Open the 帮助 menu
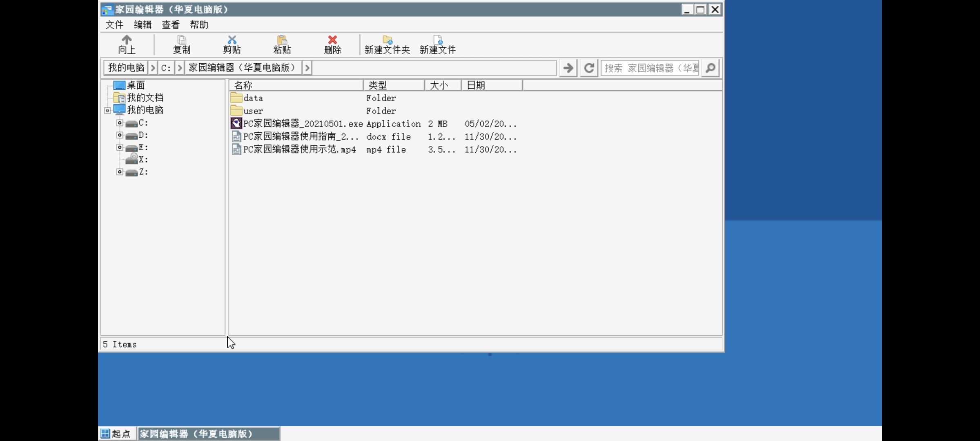 [x=199, y=25]
